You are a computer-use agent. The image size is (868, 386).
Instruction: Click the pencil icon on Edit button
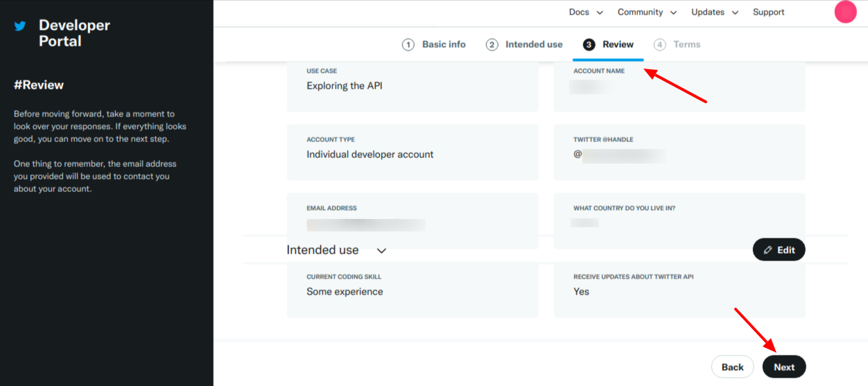click(767, 250)
